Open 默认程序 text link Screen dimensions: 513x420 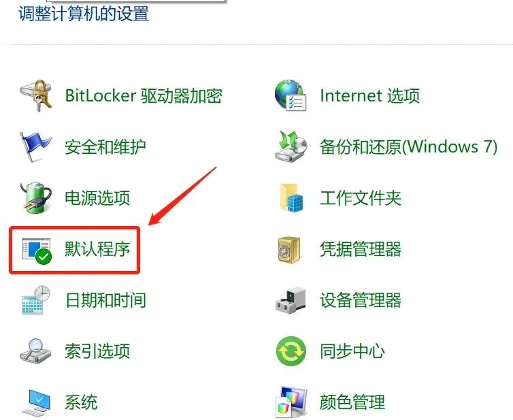[97, 248]
